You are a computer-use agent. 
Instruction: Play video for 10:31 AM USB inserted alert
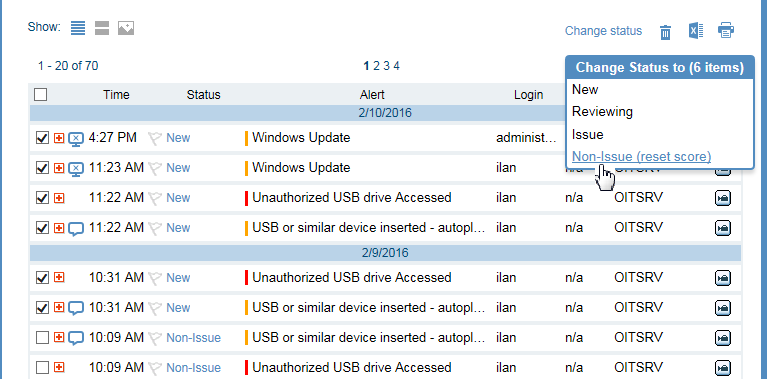tap(723, 308)
